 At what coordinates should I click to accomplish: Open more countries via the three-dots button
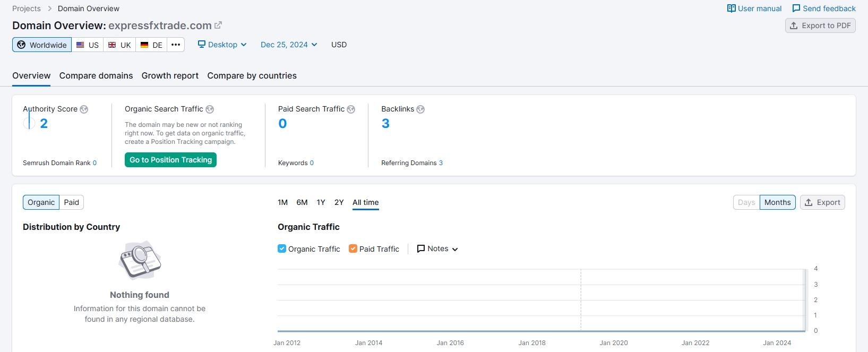click(176, 45)
